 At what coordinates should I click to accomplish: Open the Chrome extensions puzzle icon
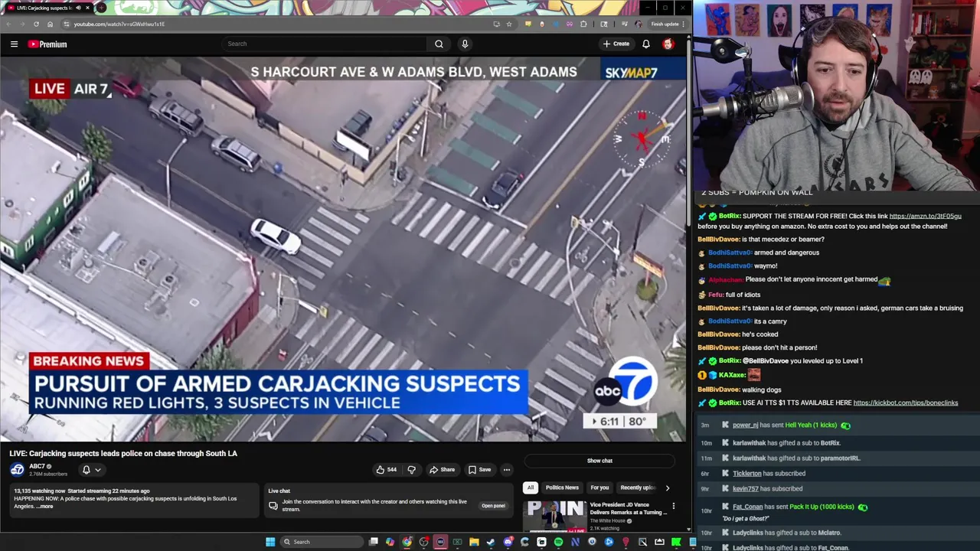coord(583,24)
